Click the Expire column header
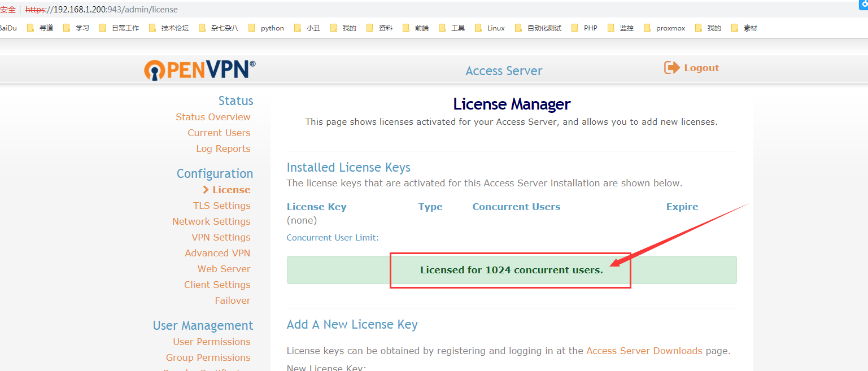This screenshot has height=371, width=868. [x=682, y=207]
